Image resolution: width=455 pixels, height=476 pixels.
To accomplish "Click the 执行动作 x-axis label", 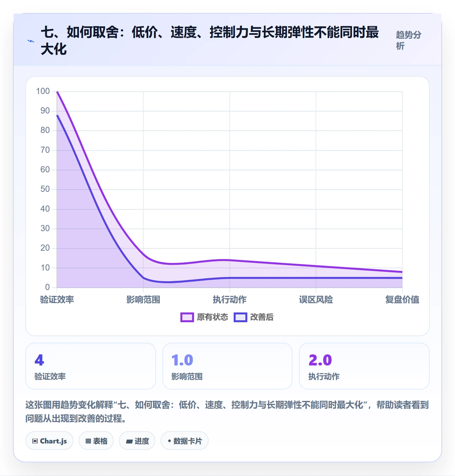I will point(230,299).
